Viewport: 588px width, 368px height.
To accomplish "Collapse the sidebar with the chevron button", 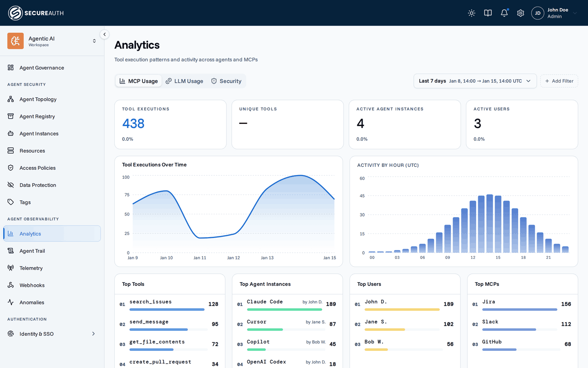I will pos(105,34).
